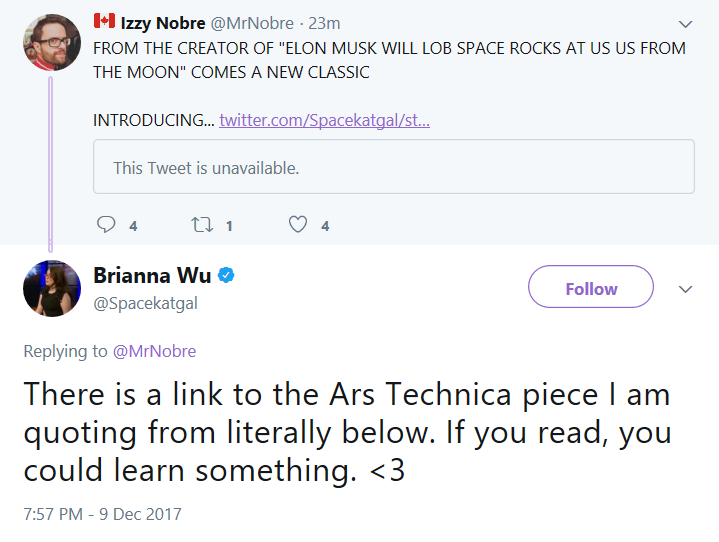Retweet Izzy Nobre's tweet
The image size is (719, 542).
tap(202, 225)
